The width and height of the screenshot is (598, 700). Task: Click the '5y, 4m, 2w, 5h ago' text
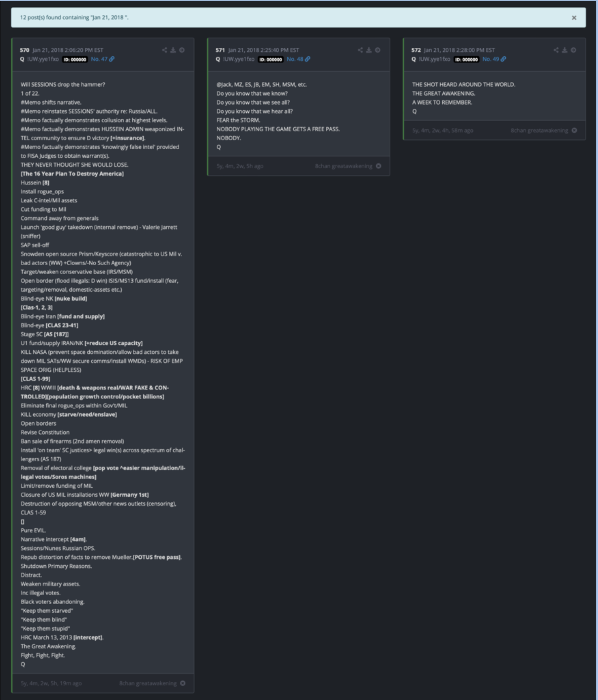(x=240, y=166)
